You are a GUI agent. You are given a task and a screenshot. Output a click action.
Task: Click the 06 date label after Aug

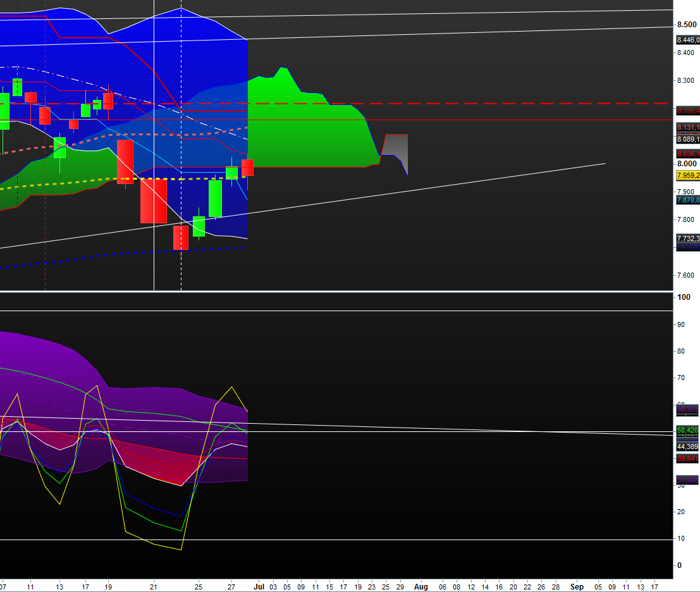click(443, 587)
